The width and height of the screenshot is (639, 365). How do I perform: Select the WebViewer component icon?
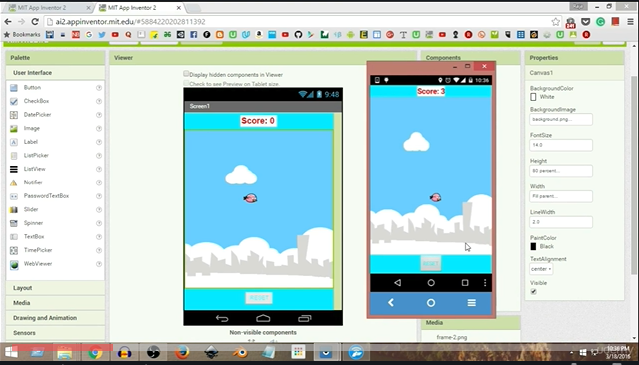tap(14, 264)
